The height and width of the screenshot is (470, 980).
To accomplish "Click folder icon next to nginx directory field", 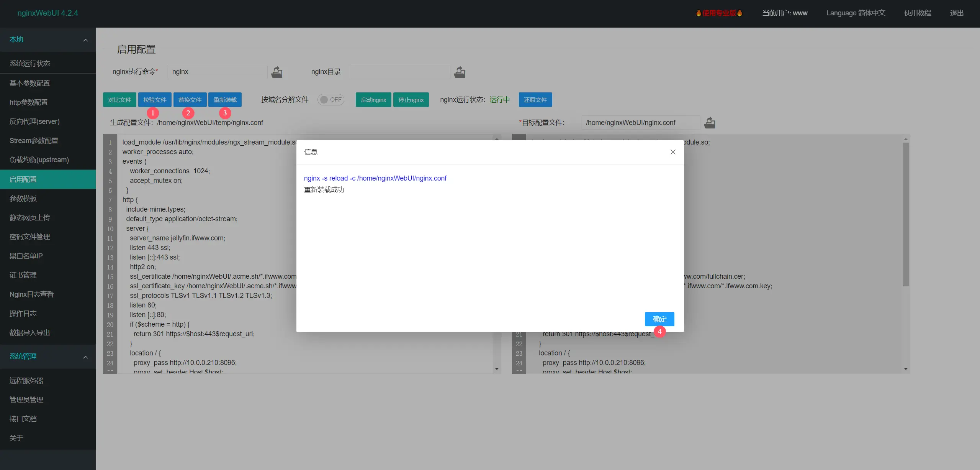I will point(459,72).
